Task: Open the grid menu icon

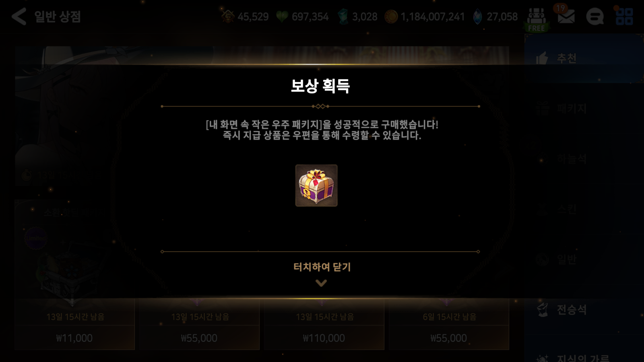Action: [624, 16]
